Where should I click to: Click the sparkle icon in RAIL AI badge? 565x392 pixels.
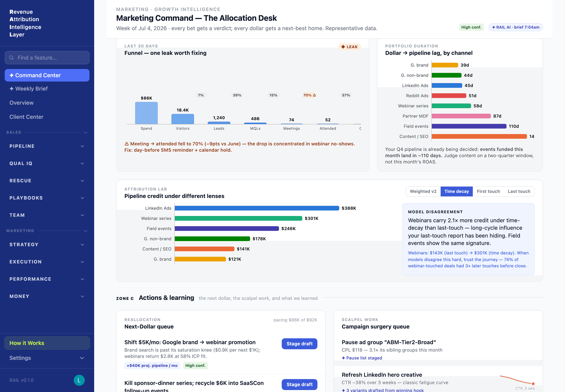[494, 27]
